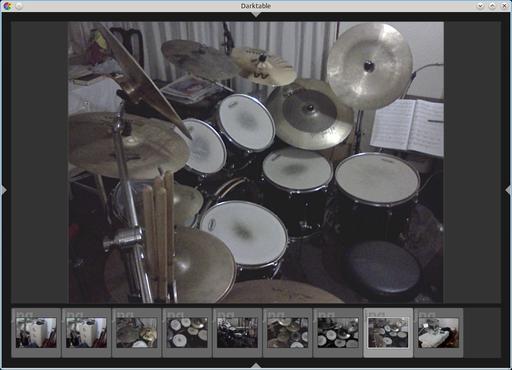
Task: Maximize the Darktable window
Action: pos(492,6)
